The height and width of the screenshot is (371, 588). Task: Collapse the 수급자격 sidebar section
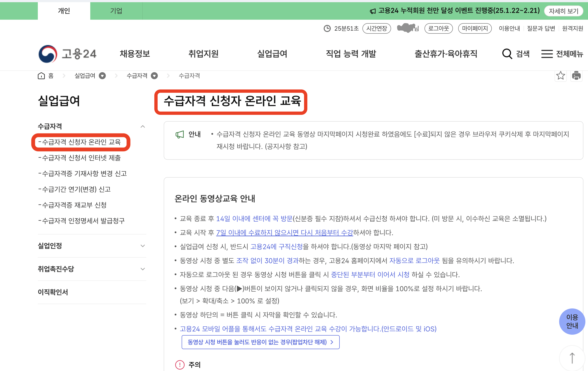pos(143,127)
